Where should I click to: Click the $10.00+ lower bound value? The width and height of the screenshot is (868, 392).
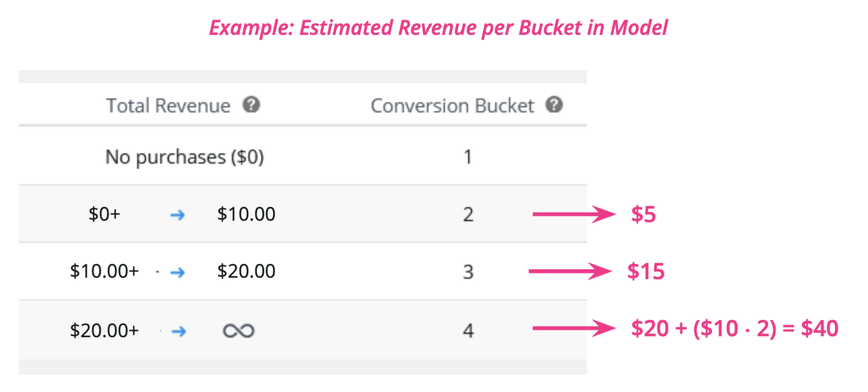point(104,272)
